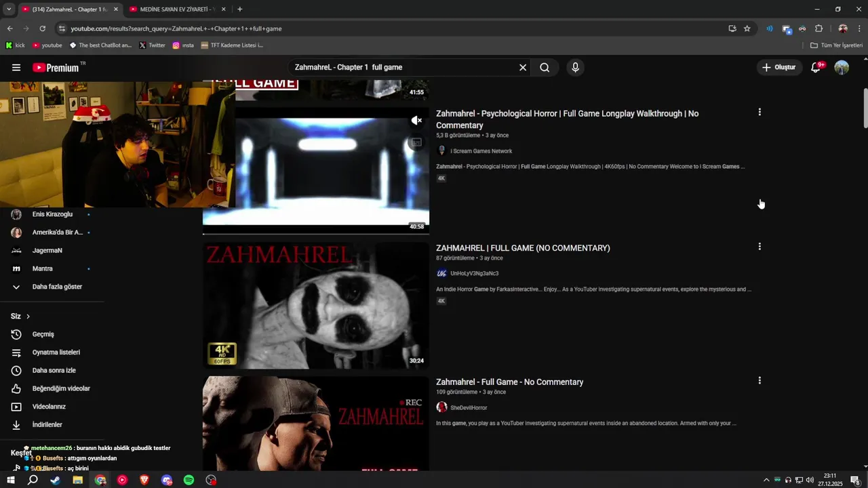Unmute the Psychological Horror preview video
Image resolution: width=868 pixels, height=488 pixels.
tap(416, 121)
